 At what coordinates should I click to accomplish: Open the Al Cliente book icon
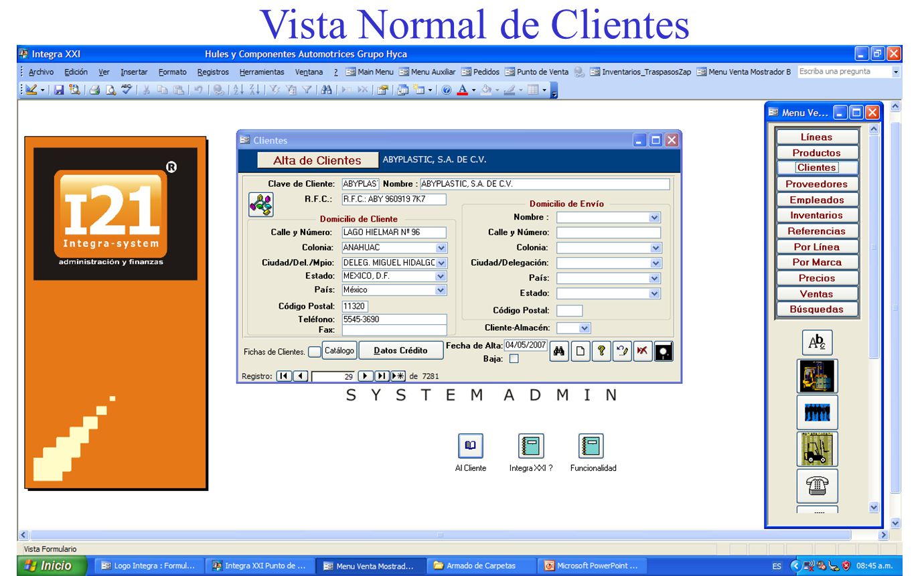470,445
